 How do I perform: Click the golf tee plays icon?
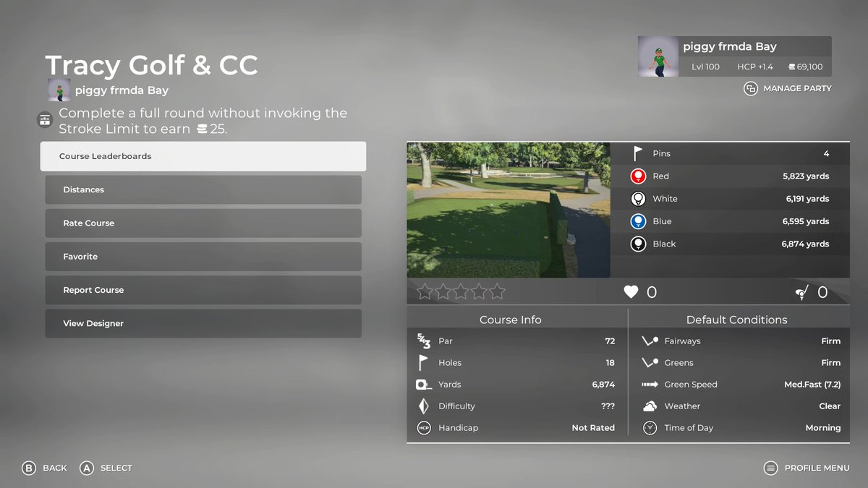tap(801, 292)
